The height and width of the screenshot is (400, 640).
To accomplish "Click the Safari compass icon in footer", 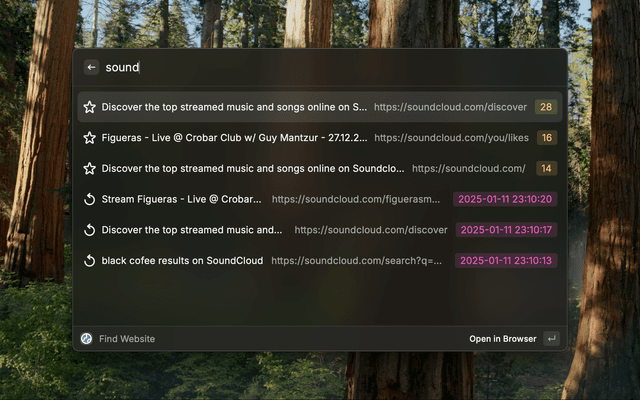I will (87, 339).
